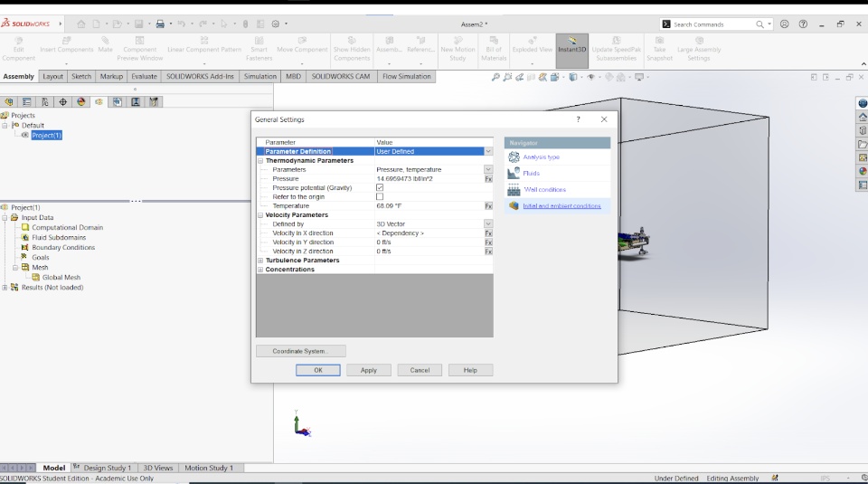868x484 pixels.
Task: Open Defined by 3D Vector dropdown
Action: click(x=488, y=223)
